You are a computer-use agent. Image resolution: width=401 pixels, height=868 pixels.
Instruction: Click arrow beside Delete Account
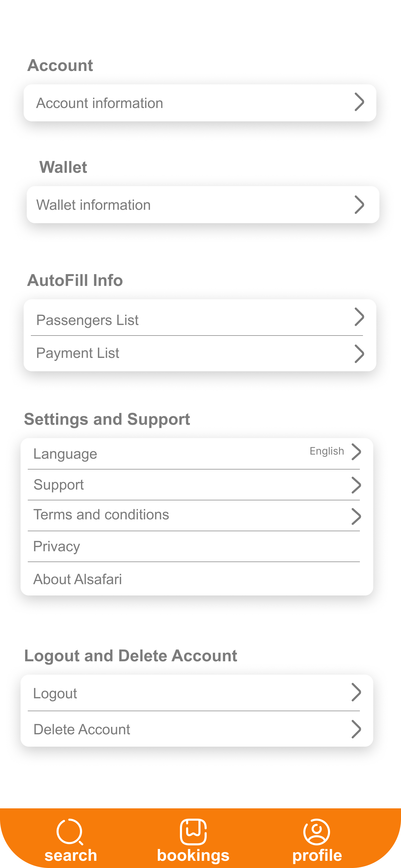(356, 729)
